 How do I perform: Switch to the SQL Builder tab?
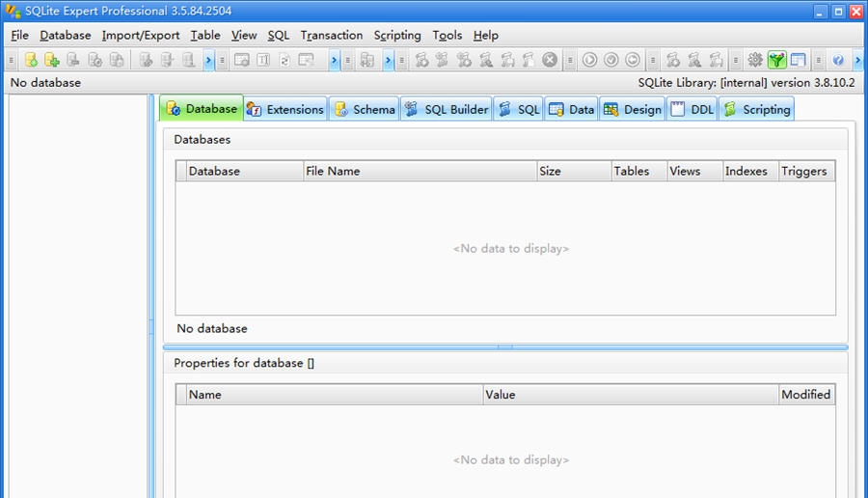pos(447,109)
